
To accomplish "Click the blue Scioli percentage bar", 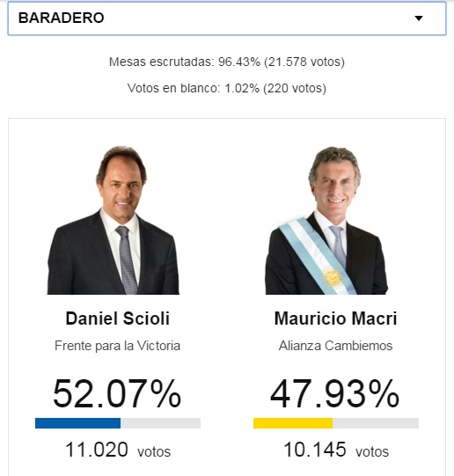I will pos(77,423).
